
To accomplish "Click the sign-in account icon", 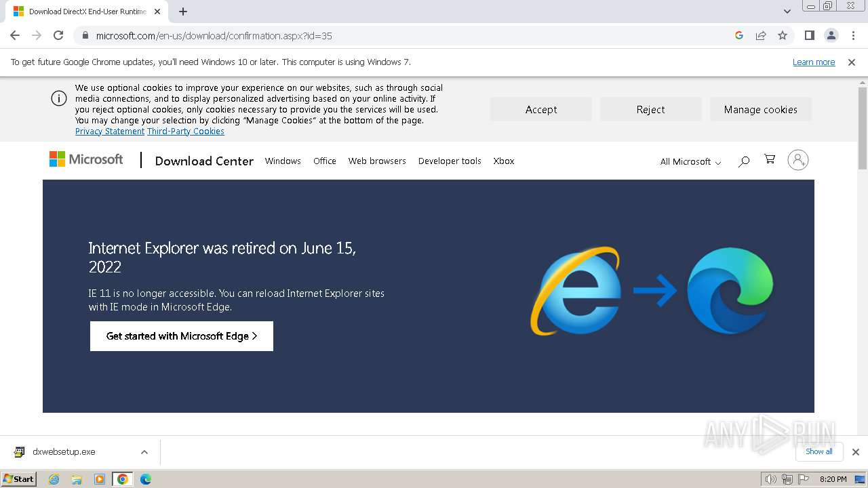I will pos(798,160).
